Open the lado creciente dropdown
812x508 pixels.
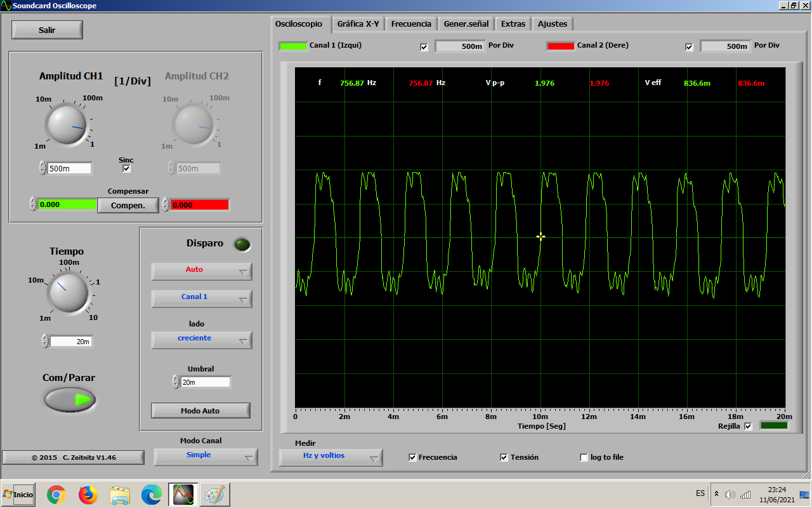click(x=202, y=340)
